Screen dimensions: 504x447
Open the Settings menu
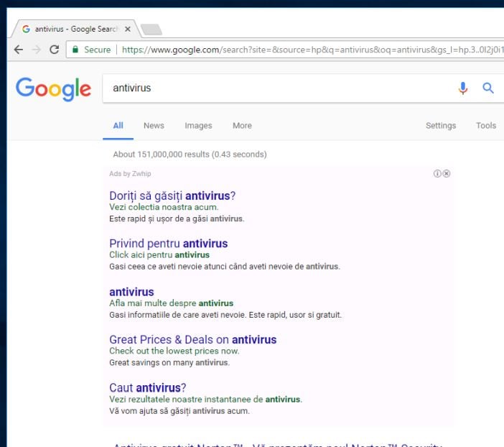pyautogui.click(x=441, y=126)
